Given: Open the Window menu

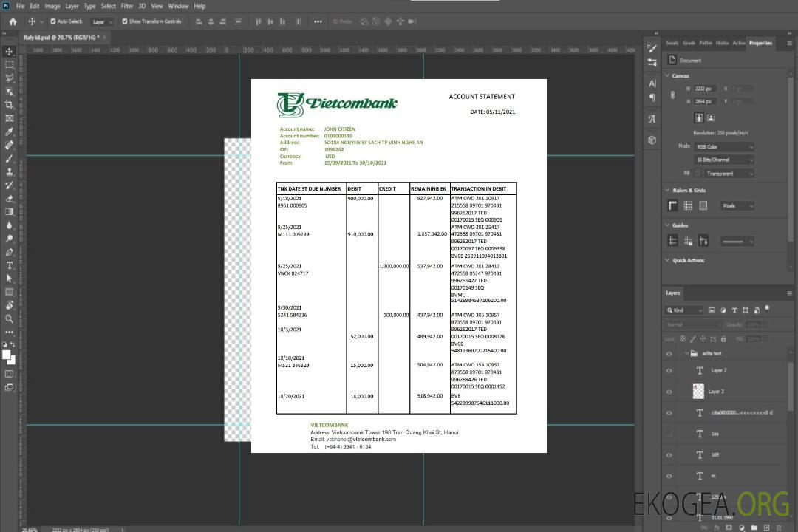Looking at the screenshot, I should [x=178, y=6].
